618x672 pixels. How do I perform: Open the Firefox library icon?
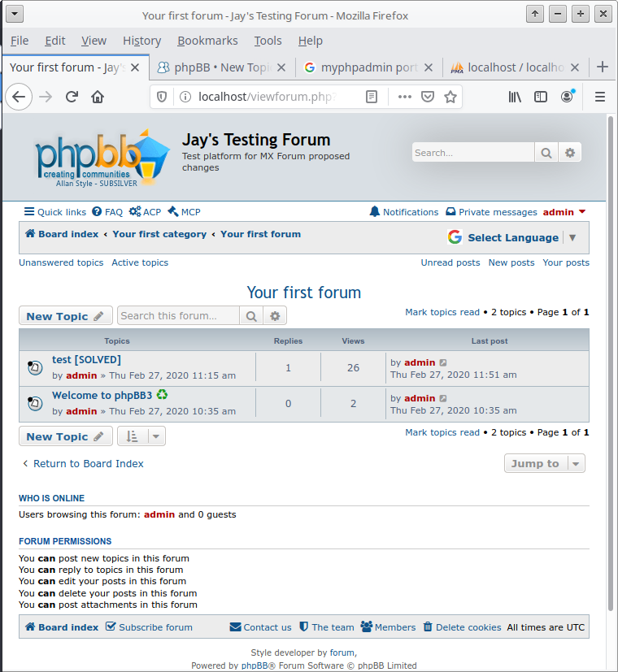515,97
